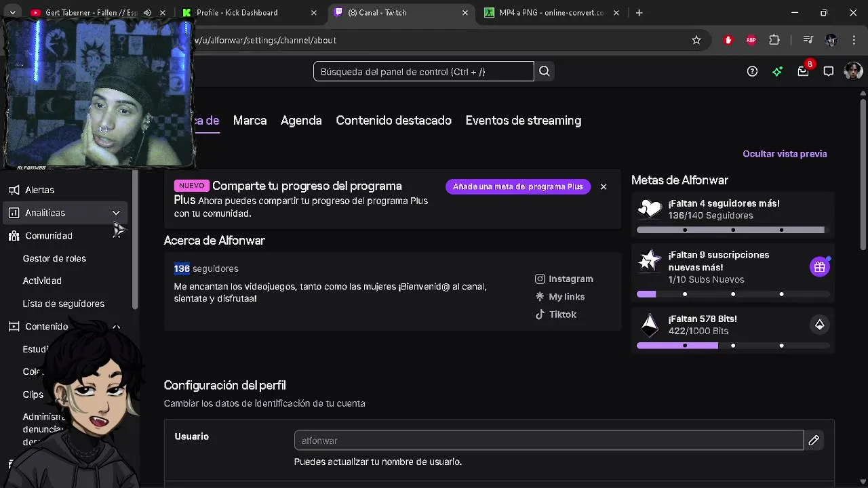Open the ABP adblock extension icon
Screen dimensions: 868x488
751,40
